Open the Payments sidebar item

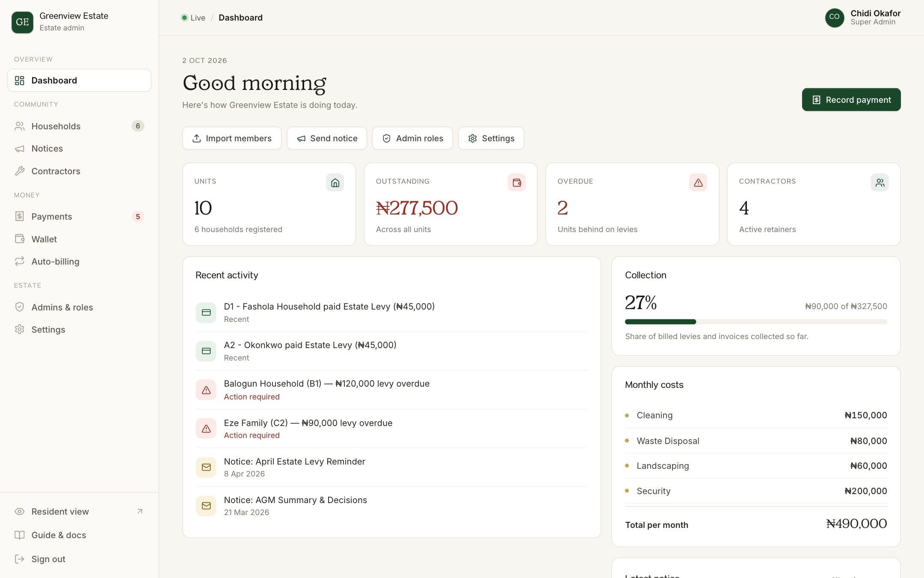click(x=79, y=217)
